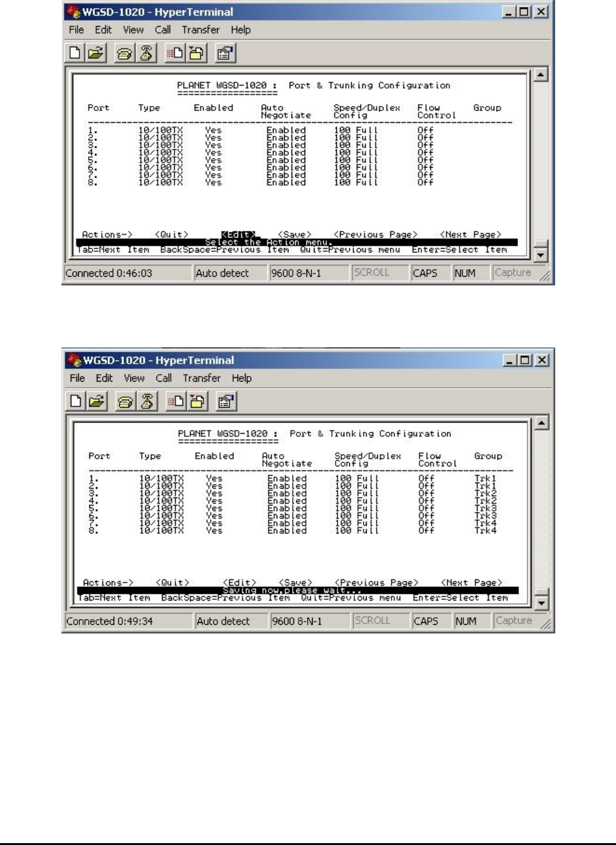Click Receive icon in window connected 0:46:03
616x845 pixels.
195,53
